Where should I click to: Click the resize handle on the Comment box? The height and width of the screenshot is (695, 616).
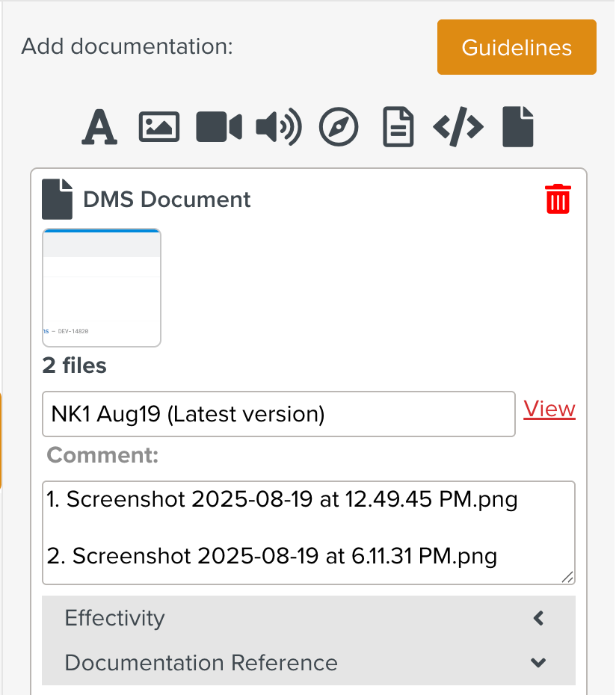click(568, 577)
